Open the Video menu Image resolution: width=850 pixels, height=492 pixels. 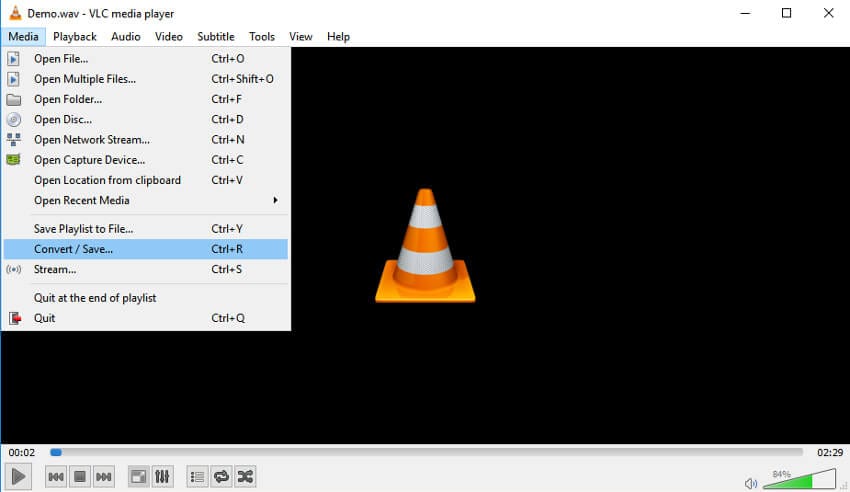click(x=169, y=36)
